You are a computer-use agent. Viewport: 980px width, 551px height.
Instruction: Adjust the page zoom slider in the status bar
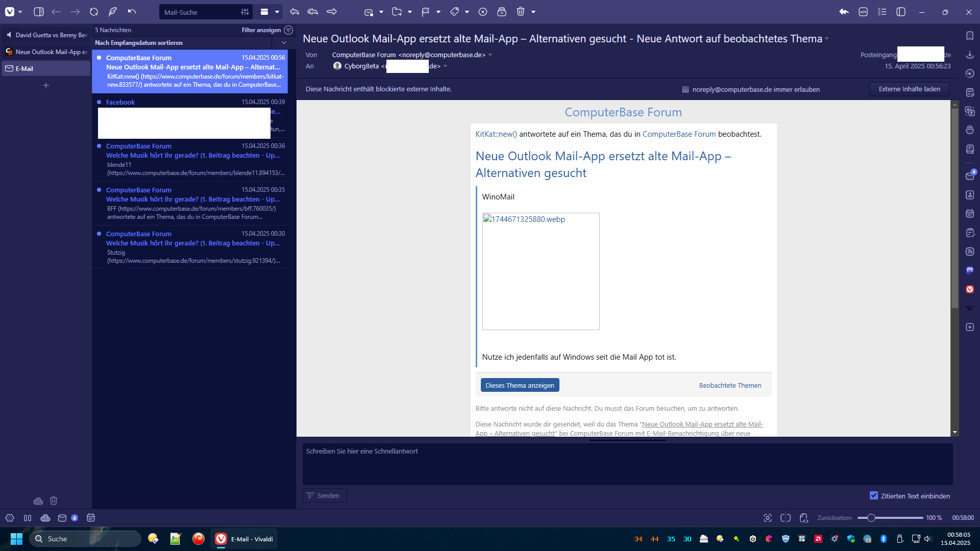871,518
